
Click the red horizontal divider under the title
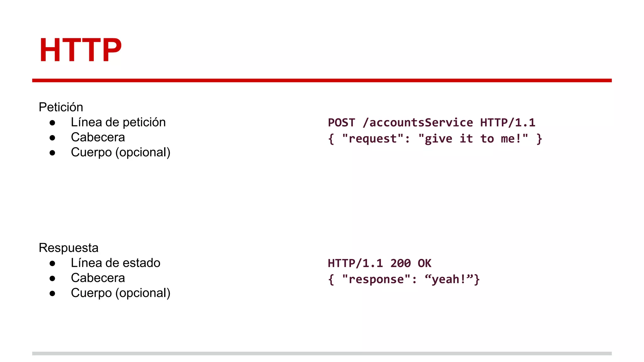(x=322, y=80)
